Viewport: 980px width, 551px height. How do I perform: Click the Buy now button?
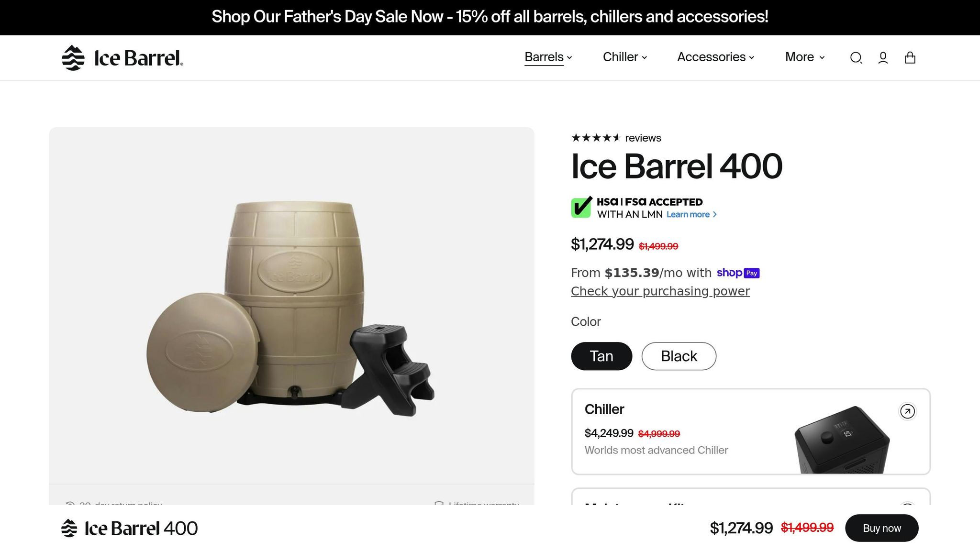click(x=881, y=528)
